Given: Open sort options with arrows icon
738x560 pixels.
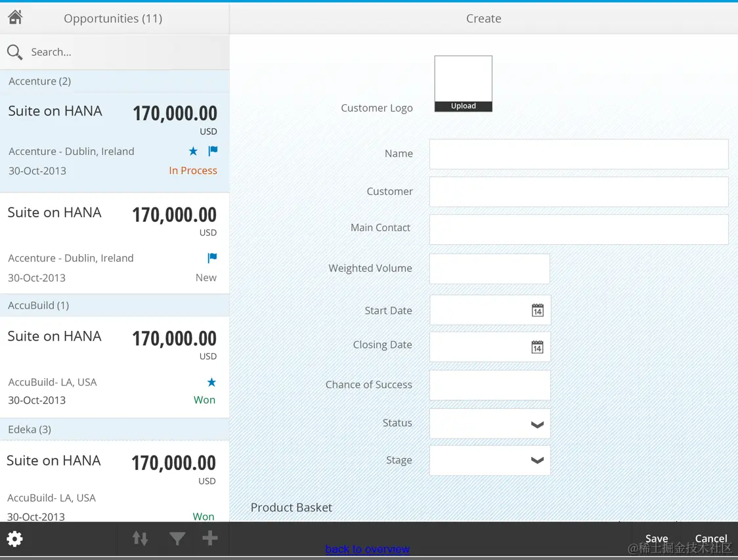Looking at the screenshot, I should (x=141, y=538).
